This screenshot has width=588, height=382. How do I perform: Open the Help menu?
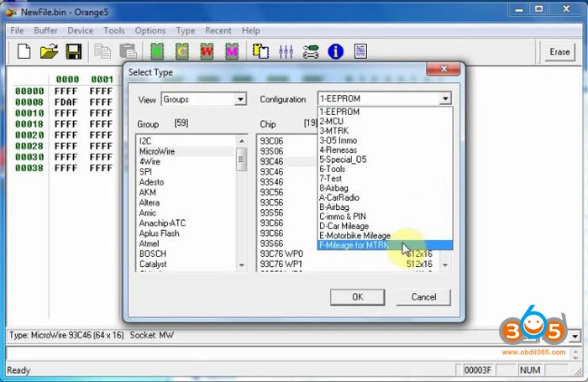coord(250,31)
